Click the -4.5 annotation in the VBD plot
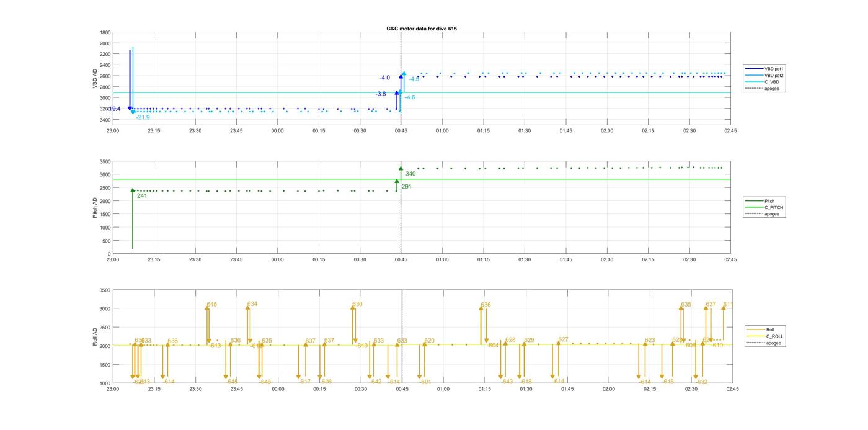This screenshot has width=868, height=430. (x=414, y=79)
